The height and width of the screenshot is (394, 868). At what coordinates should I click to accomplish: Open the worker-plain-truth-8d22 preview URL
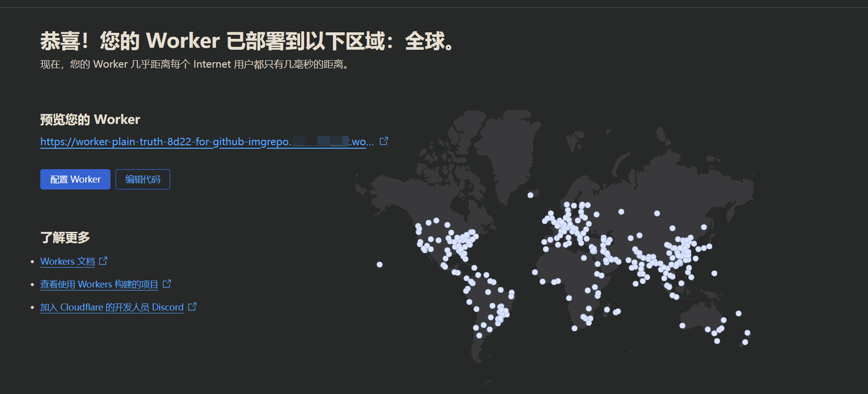[207, 142]
